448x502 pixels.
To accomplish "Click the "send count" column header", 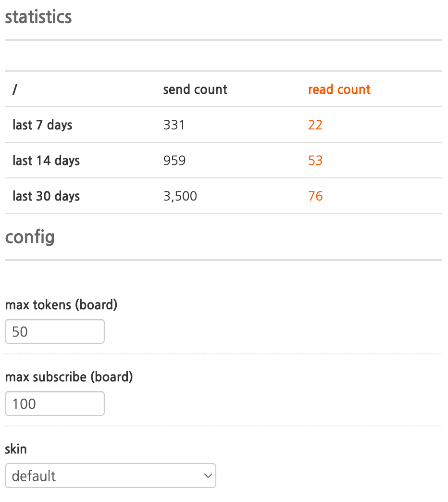I will (195, 89).
